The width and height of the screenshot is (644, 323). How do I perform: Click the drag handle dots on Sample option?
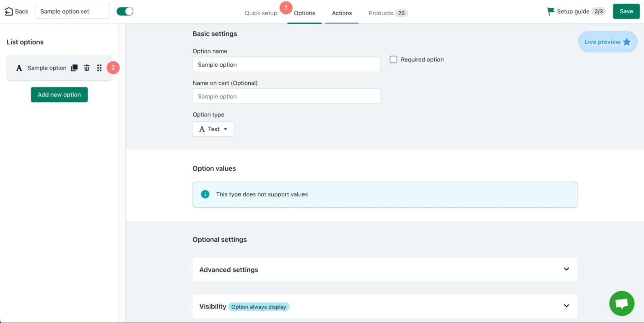click(x=99, y=67)
